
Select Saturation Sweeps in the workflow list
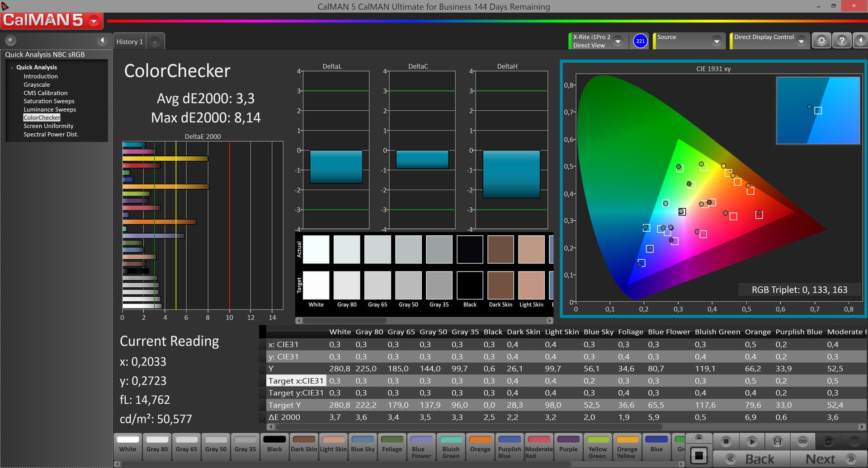point(49,101)
